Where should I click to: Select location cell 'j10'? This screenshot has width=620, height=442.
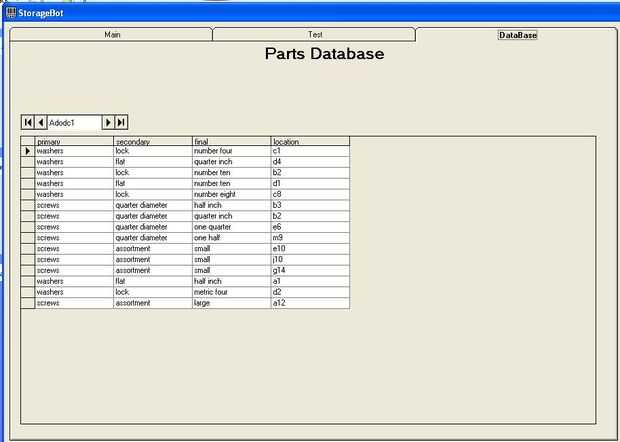tap(310, 260)
